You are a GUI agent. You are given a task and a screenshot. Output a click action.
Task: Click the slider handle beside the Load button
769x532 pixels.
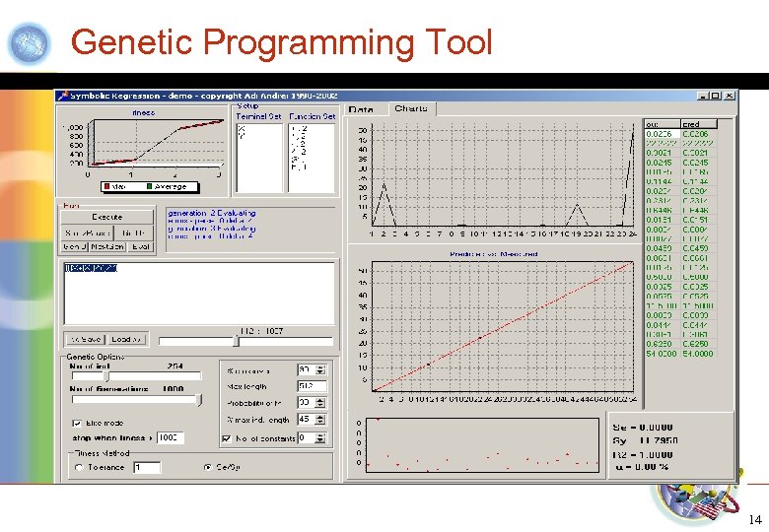point(236,341)
